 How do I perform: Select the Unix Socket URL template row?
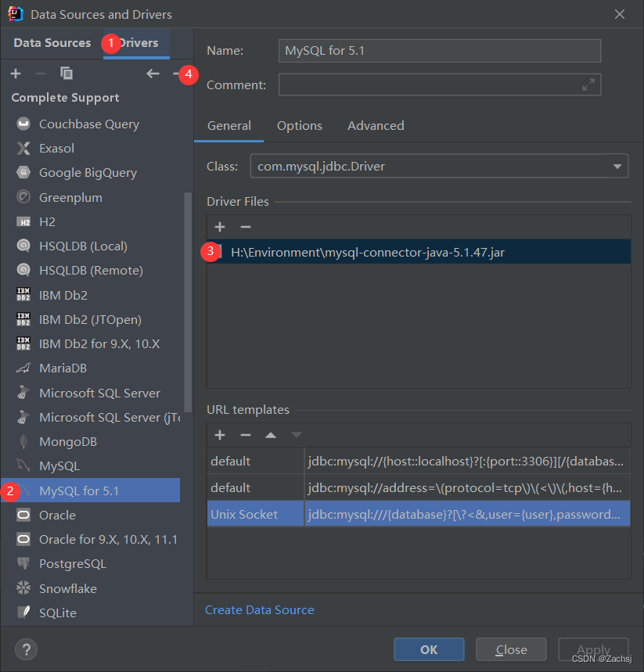(419, 514)
